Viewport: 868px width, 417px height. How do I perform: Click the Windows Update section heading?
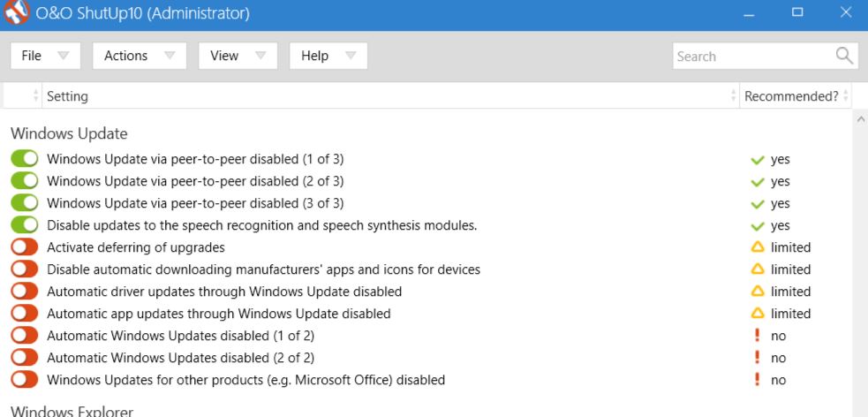click(x=69, y=133)
